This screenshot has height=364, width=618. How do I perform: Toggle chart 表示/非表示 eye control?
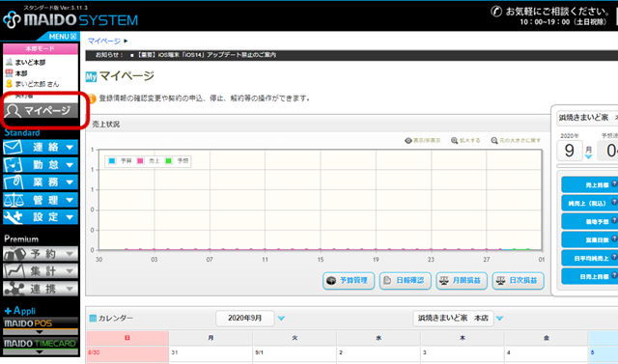423,141
